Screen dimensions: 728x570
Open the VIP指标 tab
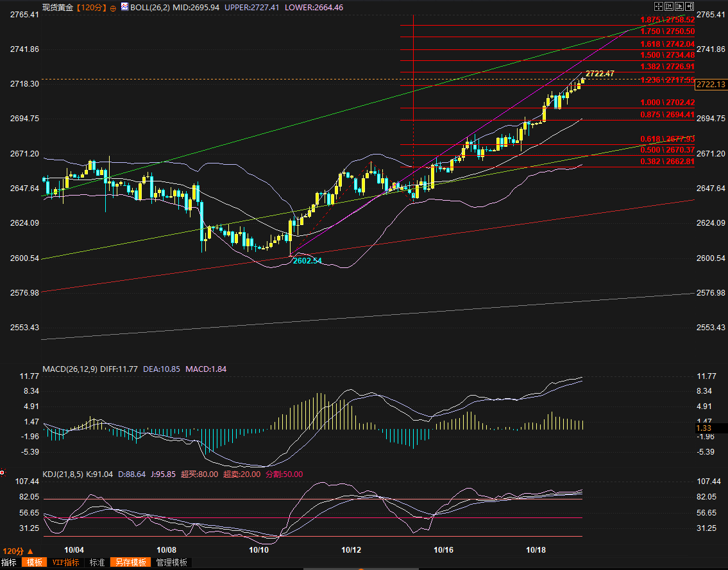pyautogui.click(x=66, y=562)
